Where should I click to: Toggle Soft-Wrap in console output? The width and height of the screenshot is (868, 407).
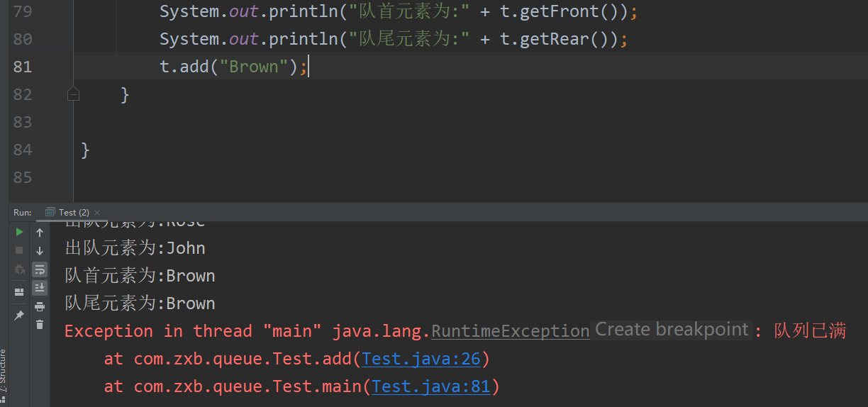[x=40, y=269]
